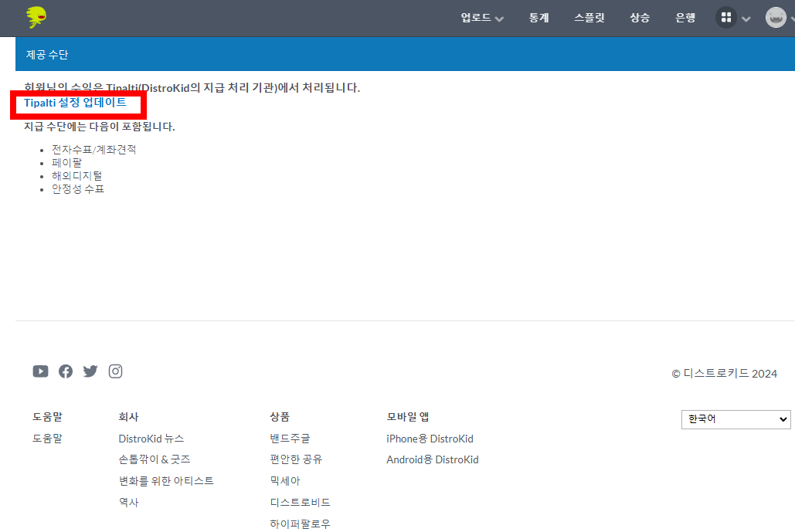Image resolution: width=795 pixels, height=532 pixels.
Task: Click the 상품 footer heading
Action: [x=280, y=417]
